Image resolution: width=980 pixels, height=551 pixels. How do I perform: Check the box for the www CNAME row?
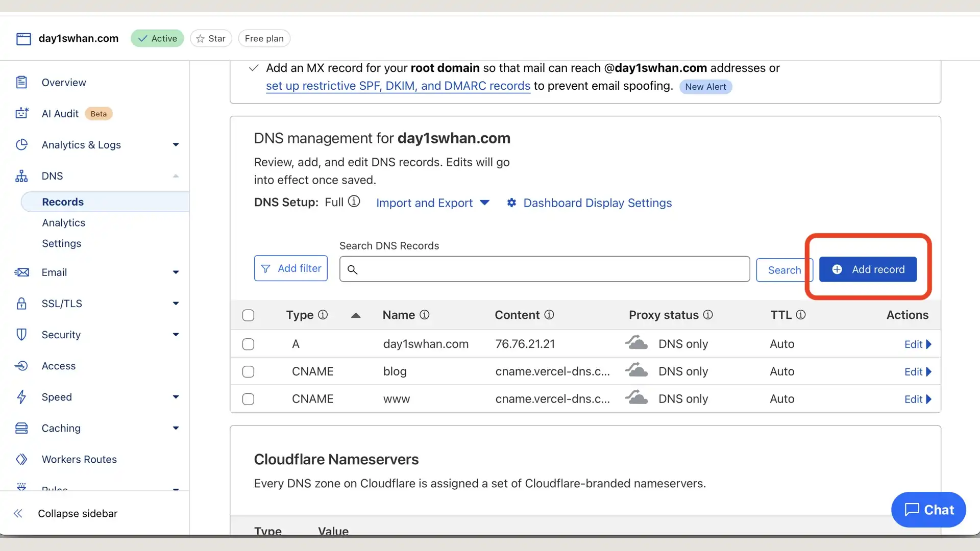[248, 399]
